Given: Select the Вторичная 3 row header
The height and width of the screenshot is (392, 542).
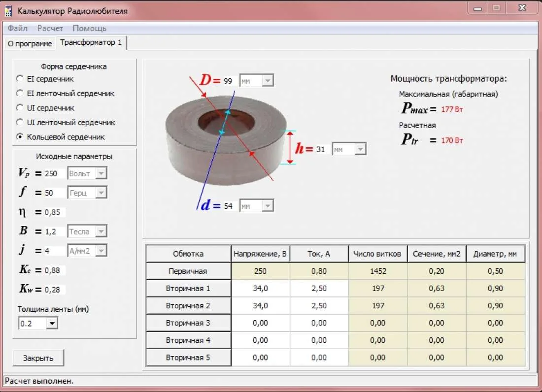Looking at the screenshot, I should tap(188, 323).
